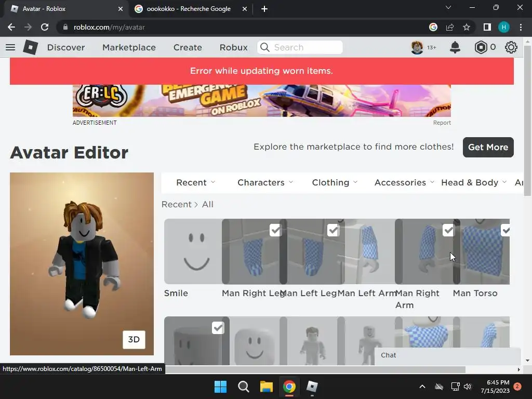Open the Google icon in address bar
This screenshot has height=399, width=532.
(x=433, y=27)
